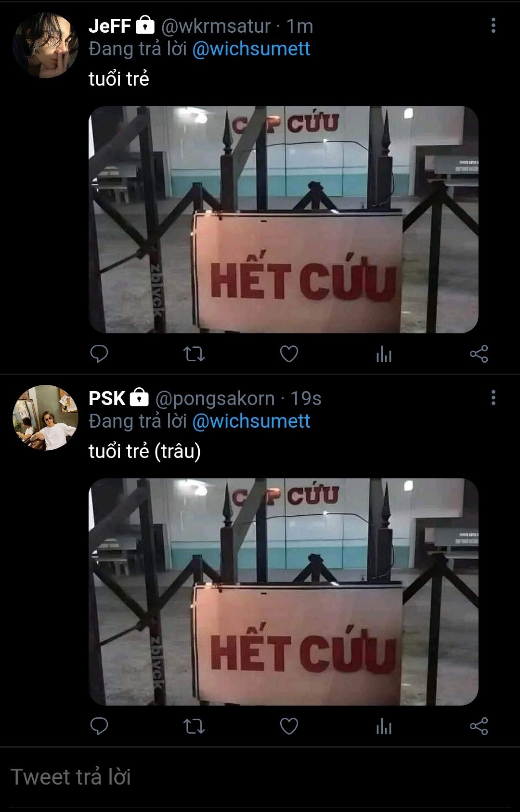Open more options for JeFF's tweet
The height and width of the screenshot is (812, 520).
pyautogui.click(x=493, y=25)
